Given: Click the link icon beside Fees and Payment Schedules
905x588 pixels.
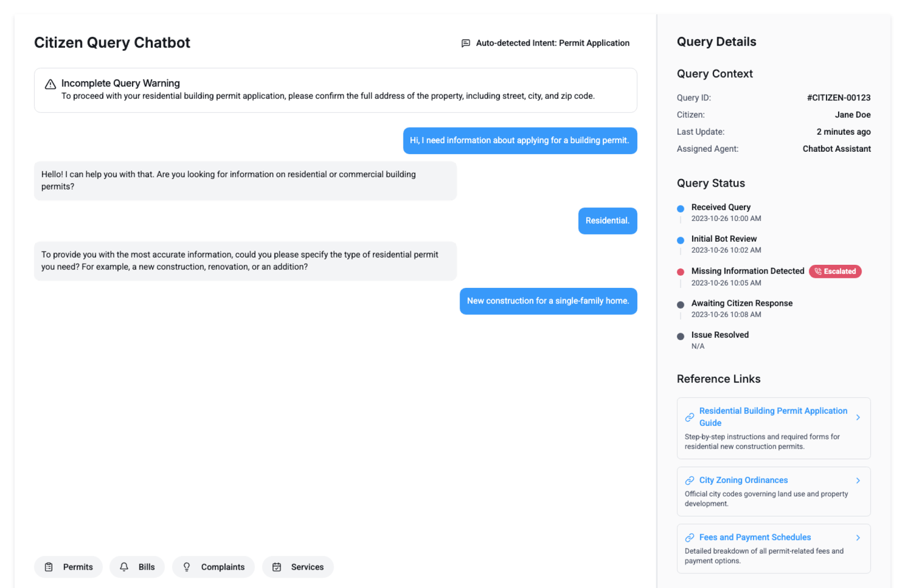Looking at the screenshot, I should click(690, 537).
